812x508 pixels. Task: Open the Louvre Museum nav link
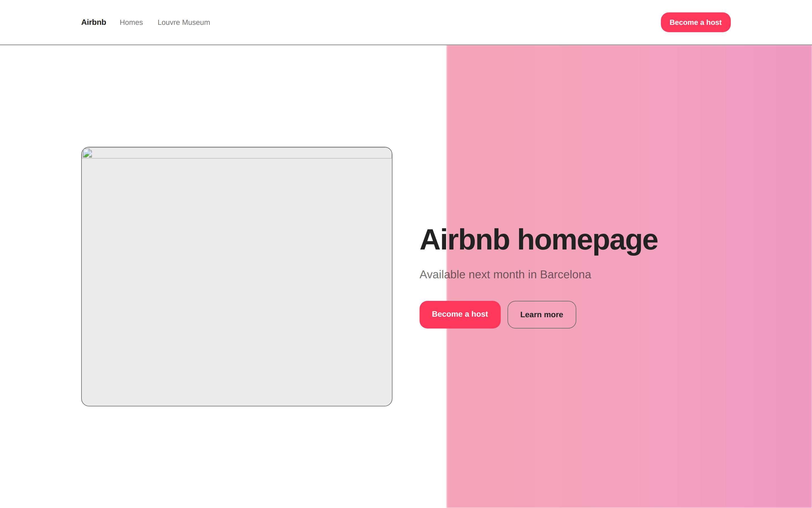click(x=184, y=23)
